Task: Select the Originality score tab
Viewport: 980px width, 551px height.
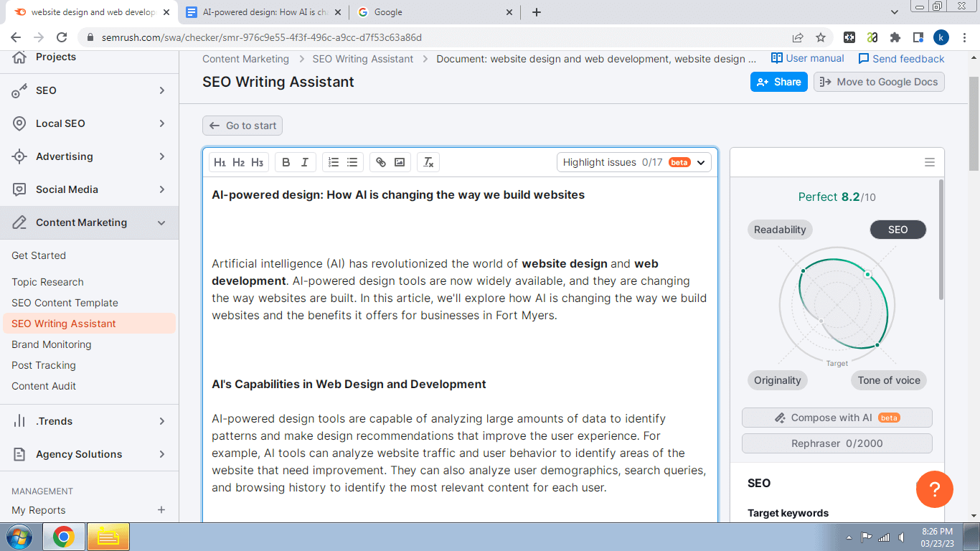Action: point(777,380)
